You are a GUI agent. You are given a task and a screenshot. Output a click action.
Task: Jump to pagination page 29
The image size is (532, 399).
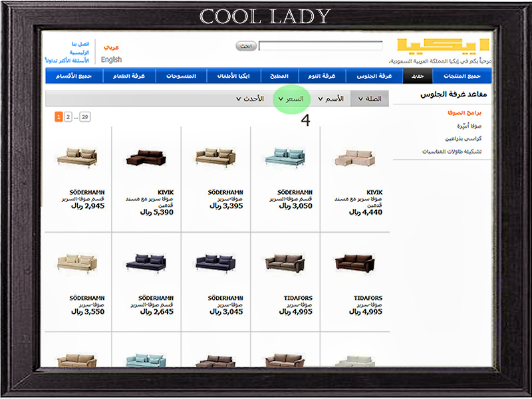85,117
